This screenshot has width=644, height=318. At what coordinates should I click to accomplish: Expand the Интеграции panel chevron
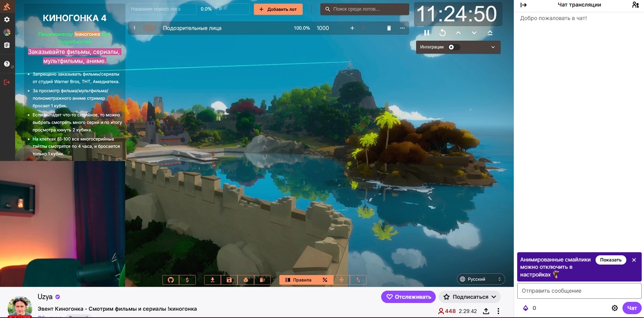493,47
